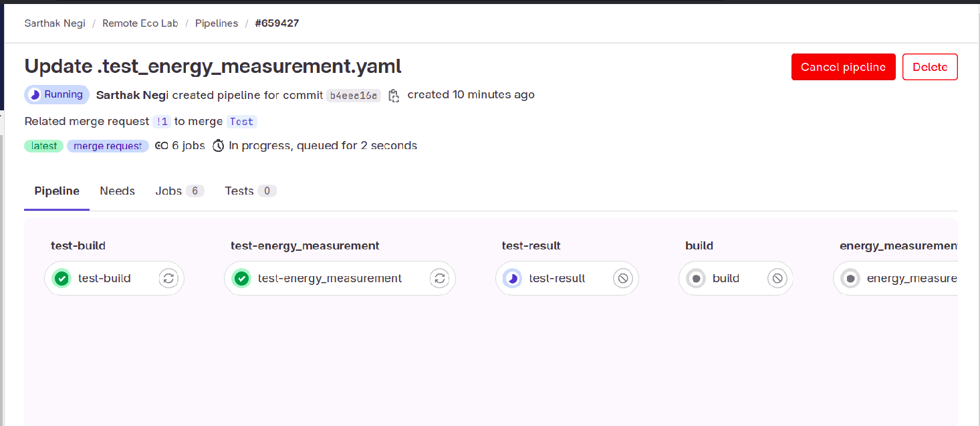
Task: Open the Test branch link
Action: click(x=242, y=122)
